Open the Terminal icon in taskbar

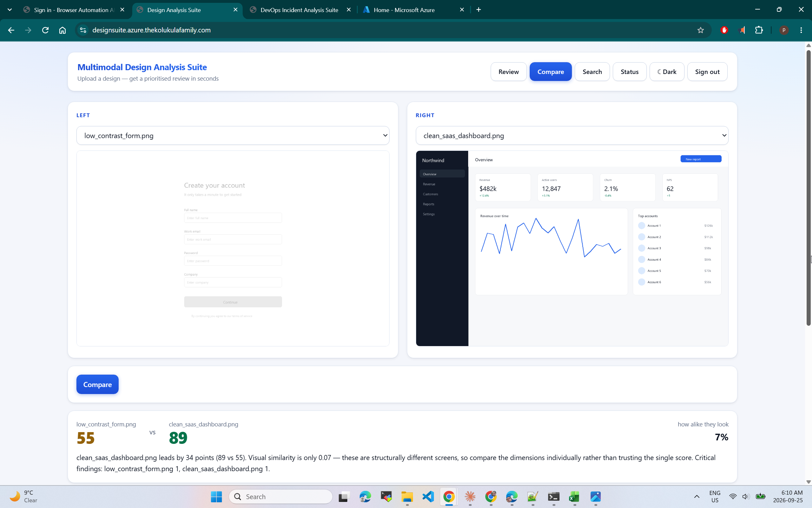(553, 497)
